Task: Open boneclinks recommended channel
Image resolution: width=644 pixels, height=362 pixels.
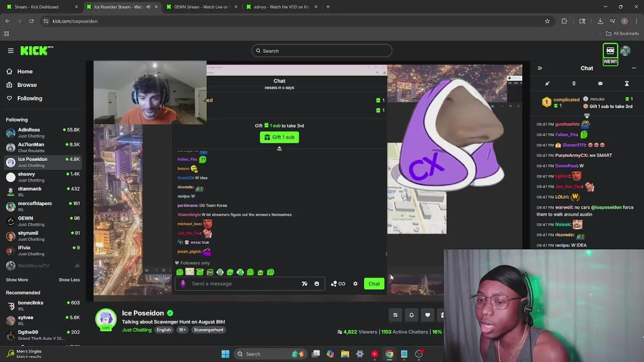Action: coord(43,306)
